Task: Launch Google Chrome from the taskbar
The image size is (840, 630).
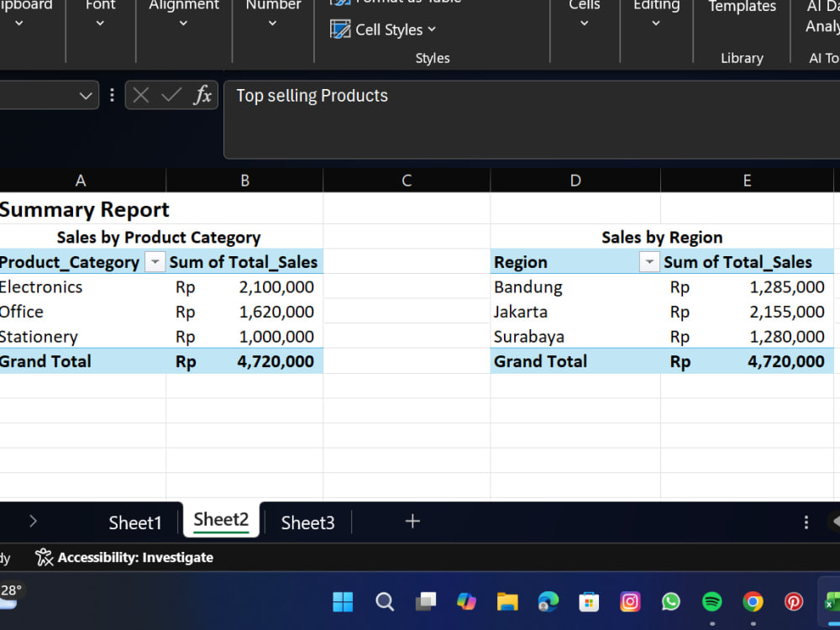Action: [753, 601]
